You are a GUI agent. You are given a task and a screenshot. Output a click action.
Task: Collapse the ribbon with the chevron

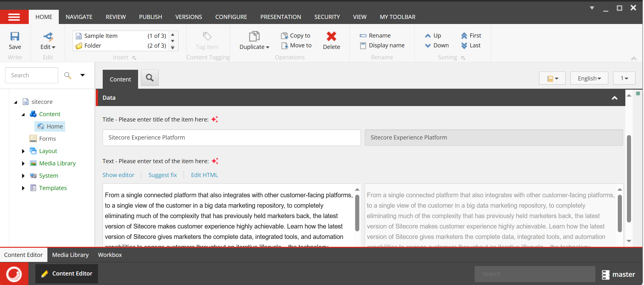point(634,58)
